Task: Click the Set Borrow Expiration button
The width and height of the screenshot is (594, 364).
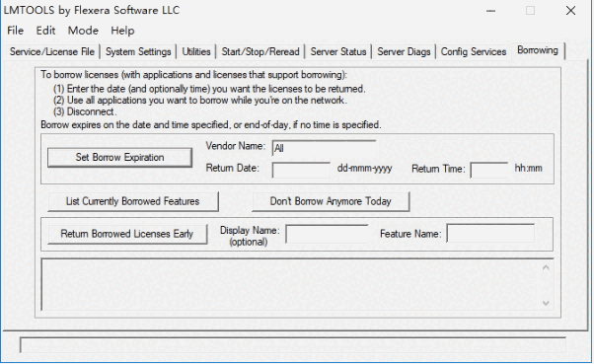Action: 119,157
